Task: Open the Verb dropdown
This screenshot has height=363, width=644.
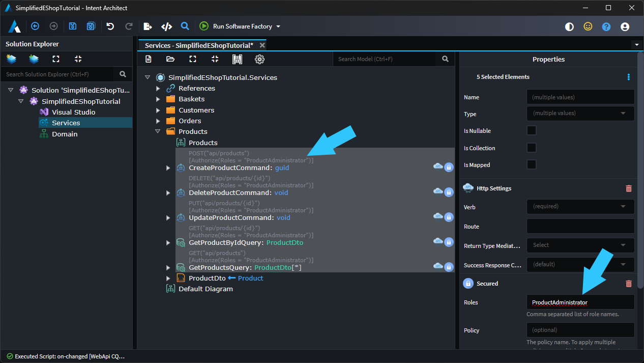Action: [x=580, y=207]
